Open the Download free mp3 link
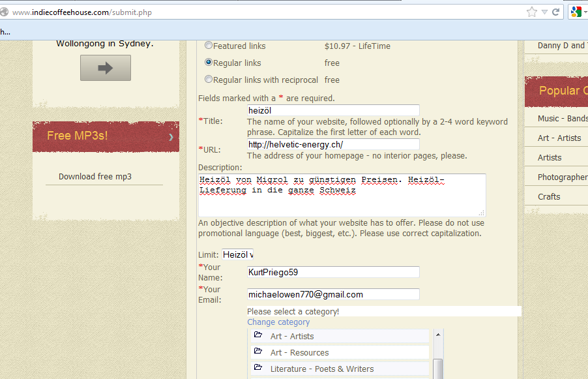 [x=95, y=176]
